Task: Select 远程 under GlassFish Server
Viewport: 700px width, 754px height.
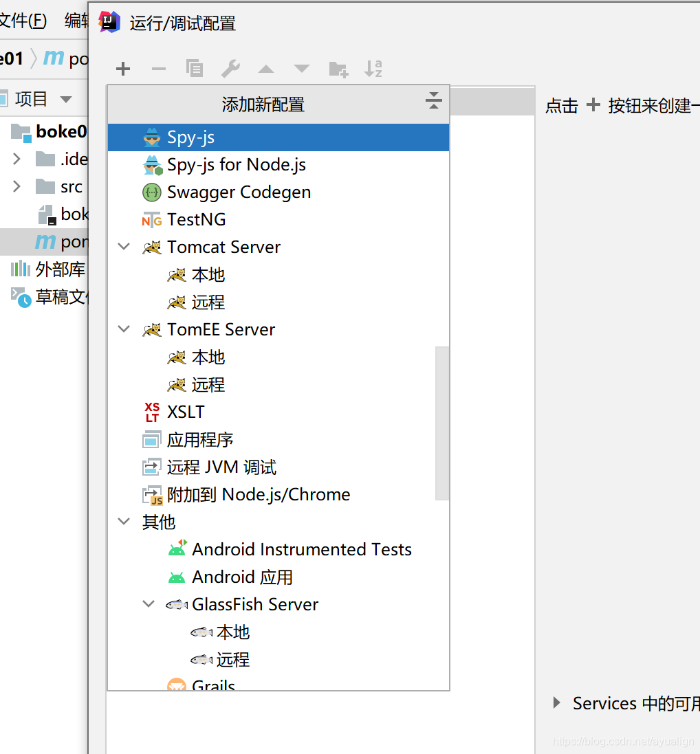Action: (x=278, y=660)
